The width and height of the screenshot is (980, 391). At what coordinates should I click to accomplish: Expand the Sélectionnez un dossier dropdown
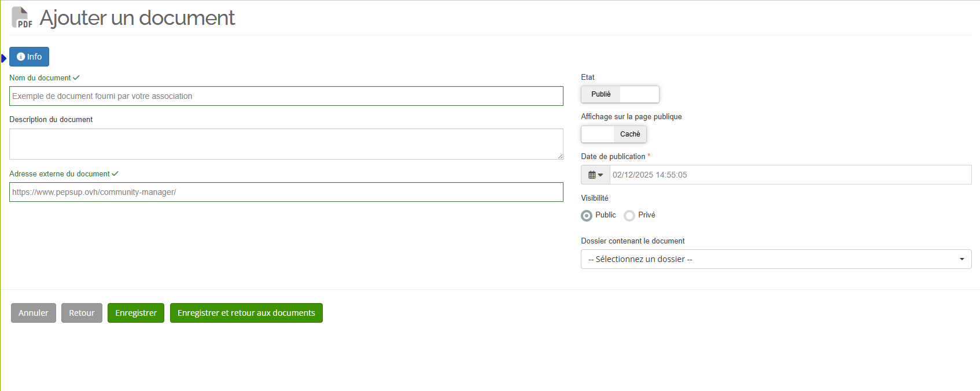click(x=776, y=259)
